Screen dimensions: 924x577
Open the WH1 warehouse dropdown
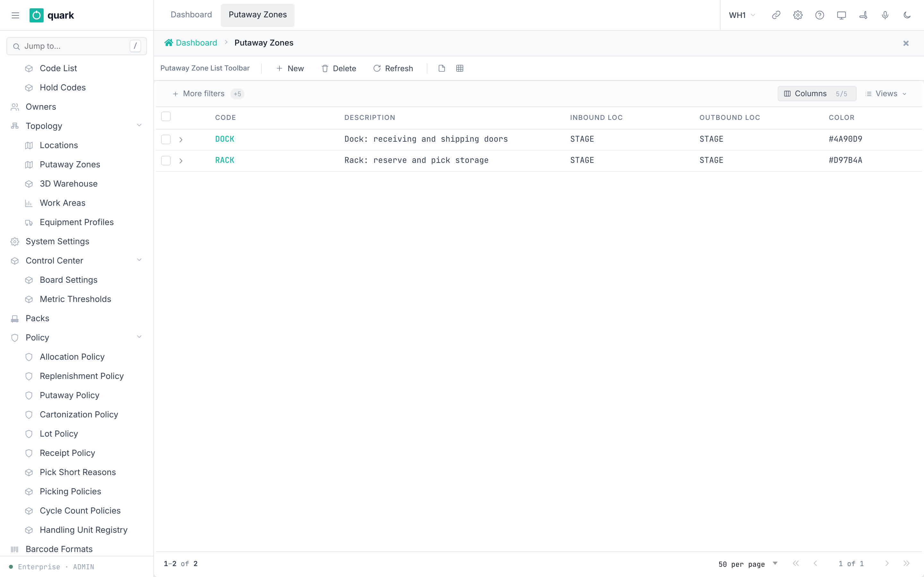pos(741,15)
